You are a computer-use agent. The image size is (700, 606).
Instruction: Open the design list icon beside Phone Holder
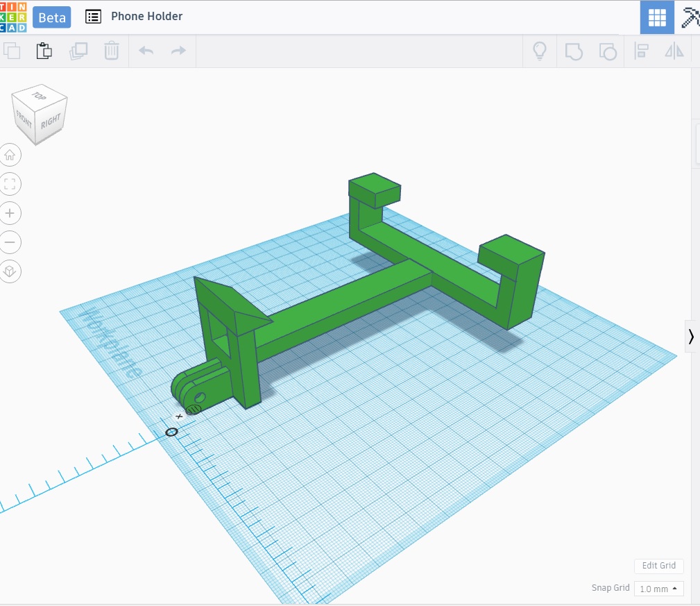point(93,17)
